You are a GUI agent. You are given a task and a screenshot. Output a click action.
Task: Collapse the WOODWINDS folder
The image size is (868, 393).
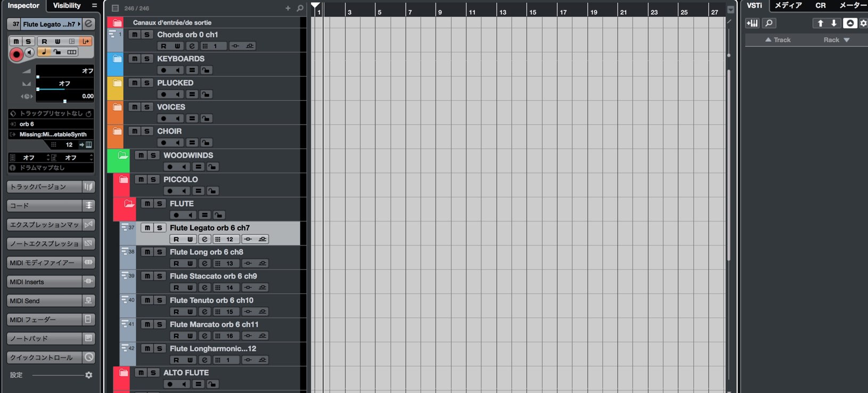122,155
